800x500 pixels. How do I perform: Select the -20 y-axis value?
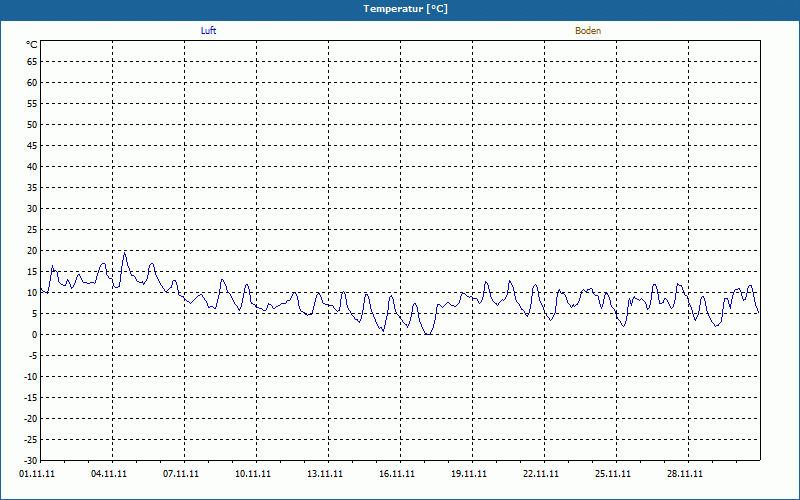pyautogui.click(x=31, y=418)
